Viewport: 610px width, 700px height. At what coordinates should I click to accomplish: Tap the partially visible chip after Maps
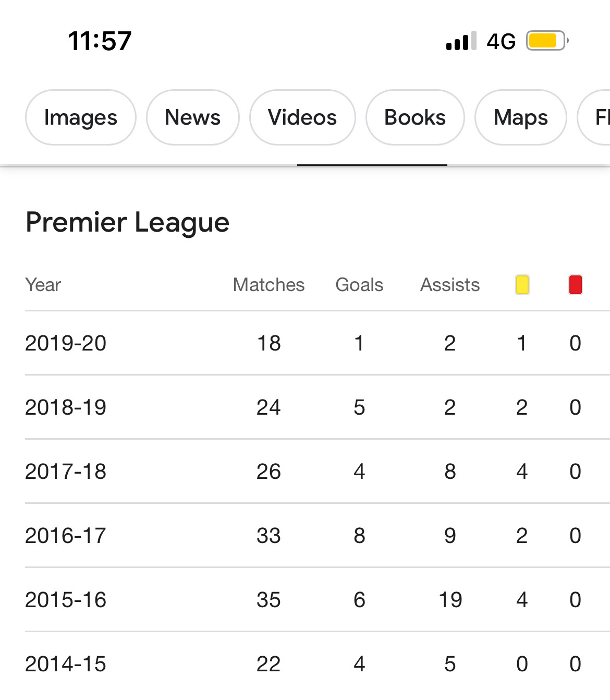point(597,117)
